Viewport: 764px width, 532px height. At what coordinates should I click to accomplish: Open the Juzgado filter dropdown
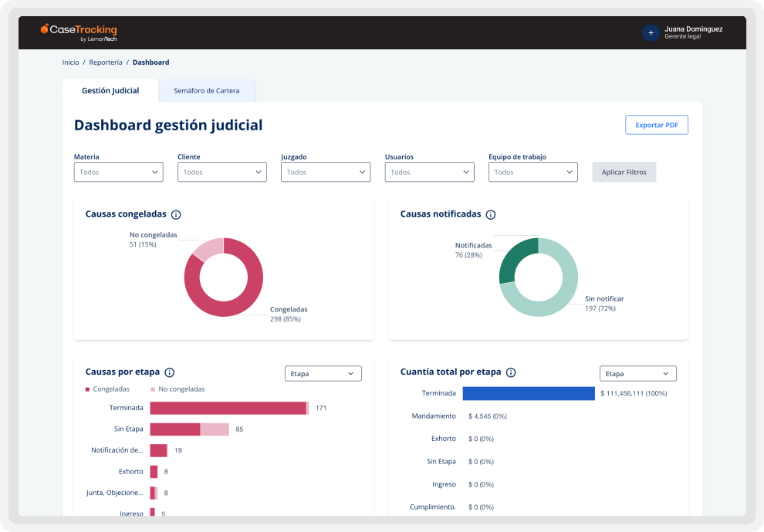[325, 171]
